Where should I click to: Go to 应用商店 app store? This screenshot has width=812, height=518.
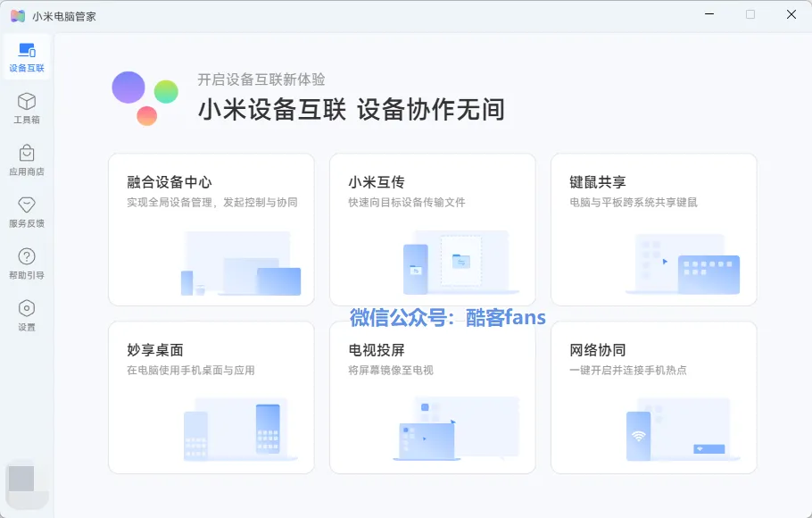click(x=27, y=160)
